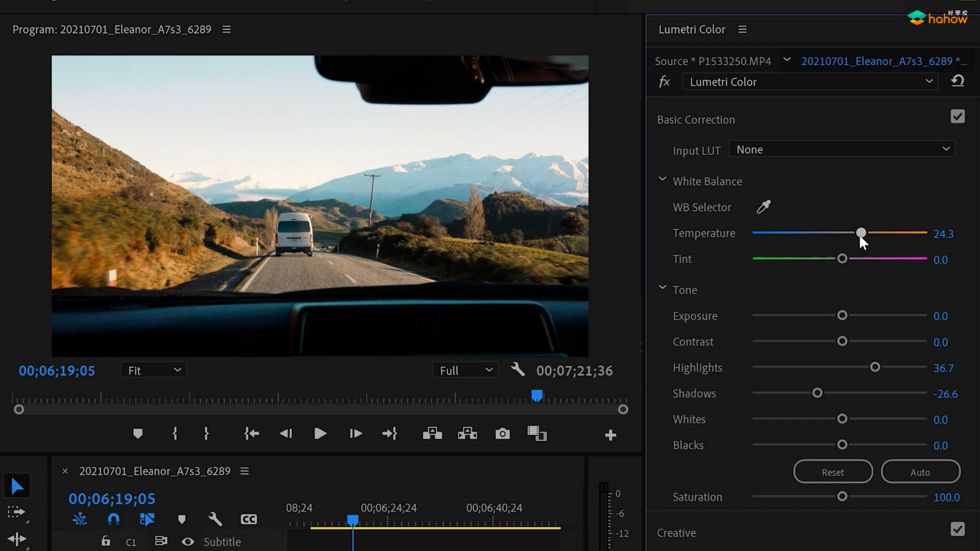
Task: Click the Add Marker button in monitor
Action: pos(138,434)
